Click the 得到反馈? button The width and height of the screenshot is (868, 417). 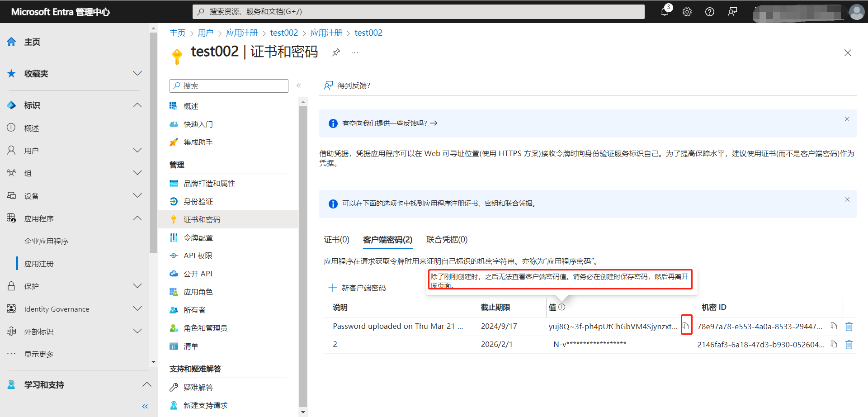tap(347, 85)
